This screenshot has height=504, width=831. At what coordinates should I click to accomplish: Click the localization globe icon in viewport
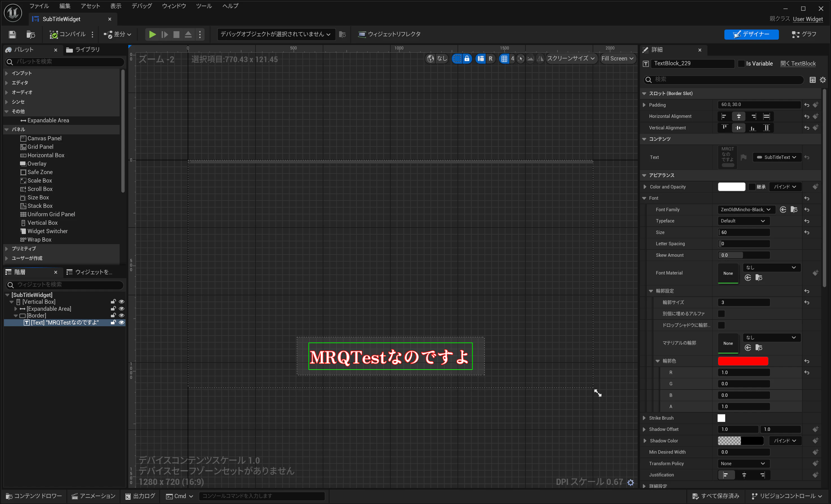430,59
